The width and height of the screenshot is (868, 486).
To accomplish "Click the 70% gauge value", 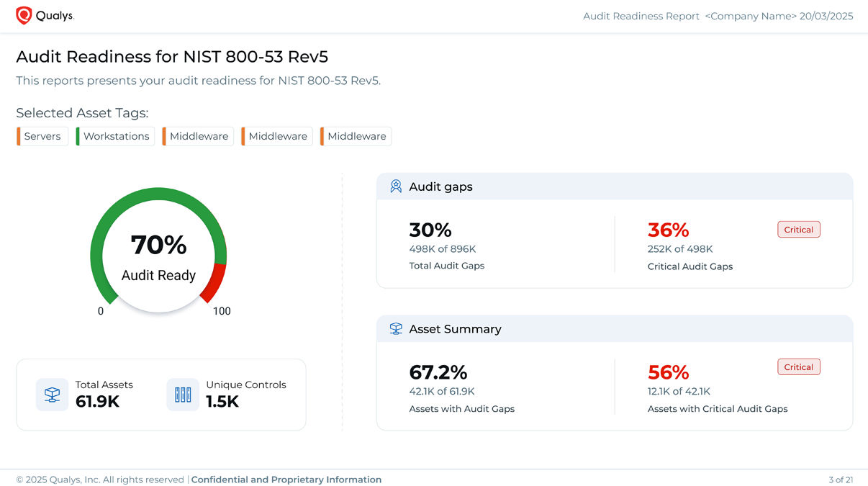I will click(x=158, y=246).
